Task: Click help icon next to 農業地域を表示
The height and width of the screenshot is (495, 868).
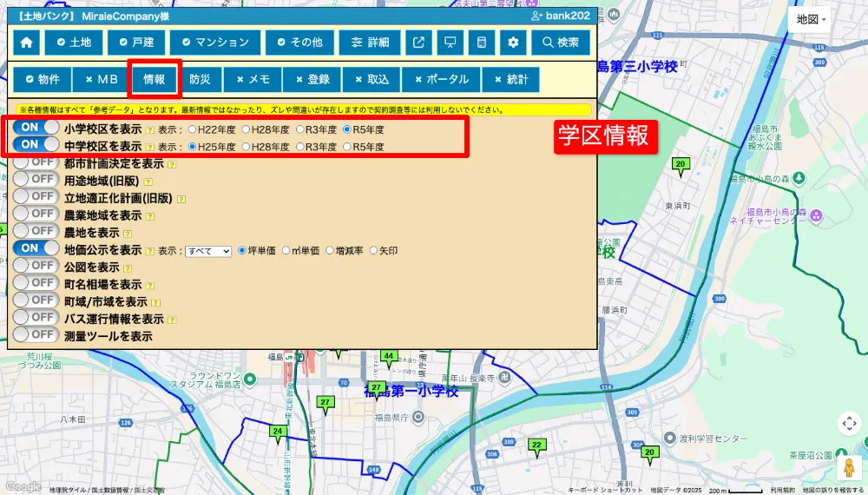Action: 150,216
